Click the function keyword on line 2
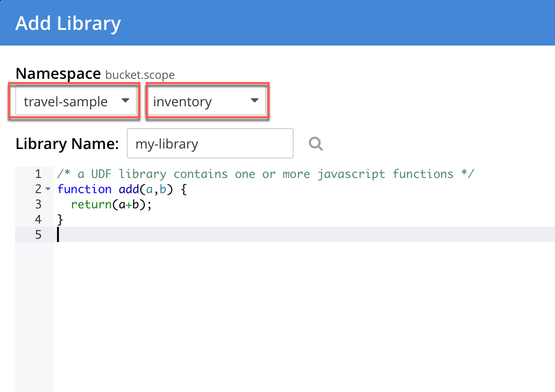 pyautogui.click(x=85, y=189)
